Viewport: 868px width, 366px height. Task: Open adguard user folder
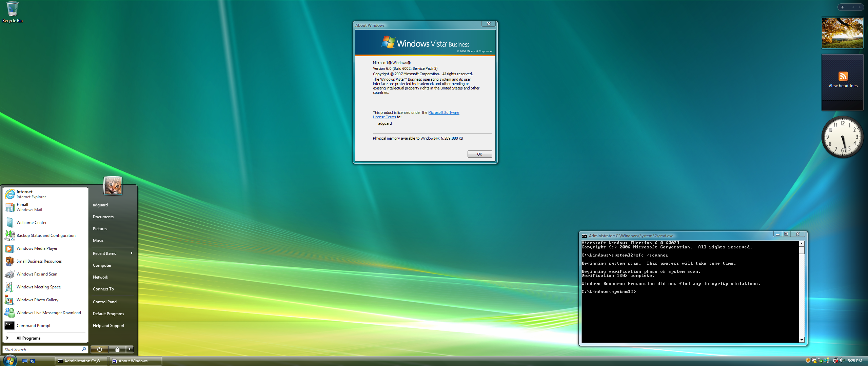click(113, 205)
